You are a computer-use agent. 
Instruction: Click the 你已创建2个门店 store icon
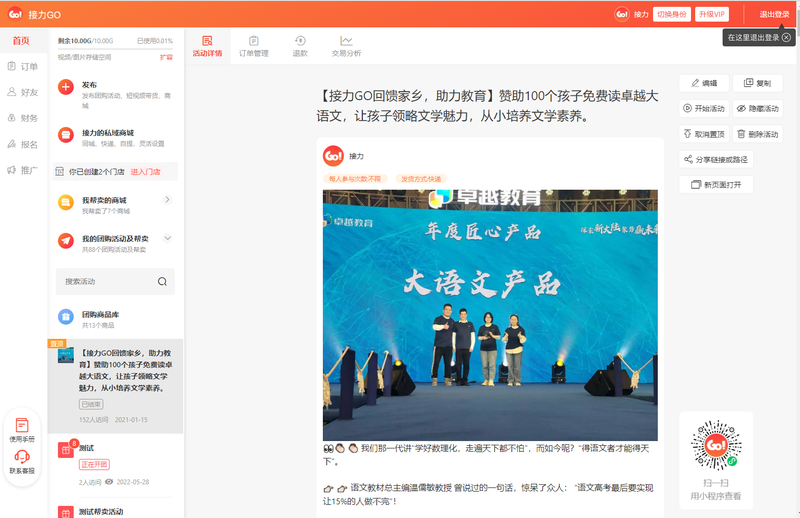(60, 172)
